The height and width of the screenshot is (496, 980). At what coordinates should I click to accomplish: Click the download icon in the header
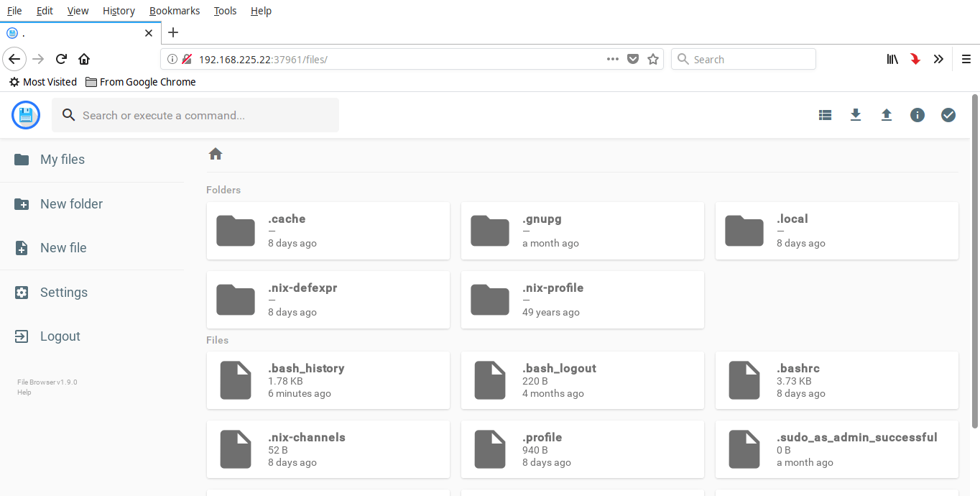856,115
